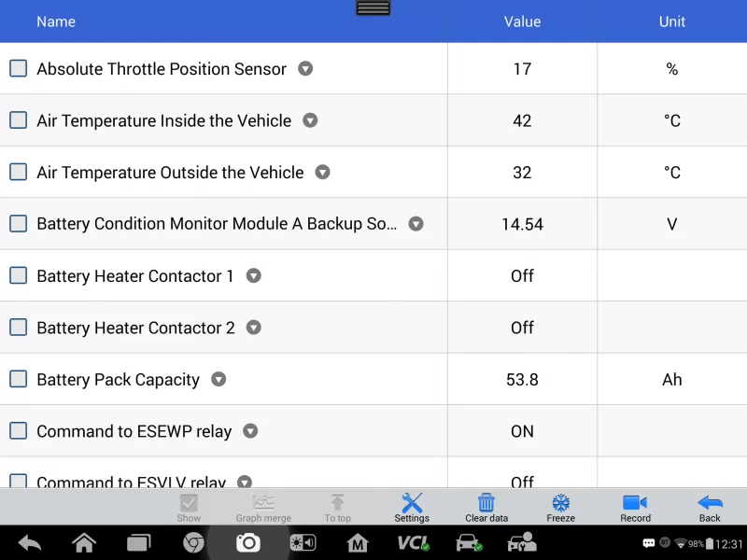Open dropdown for Battery Heater Contactor 2
The image size is (747, 560).
pyautogui.click(x=253, y=328)
